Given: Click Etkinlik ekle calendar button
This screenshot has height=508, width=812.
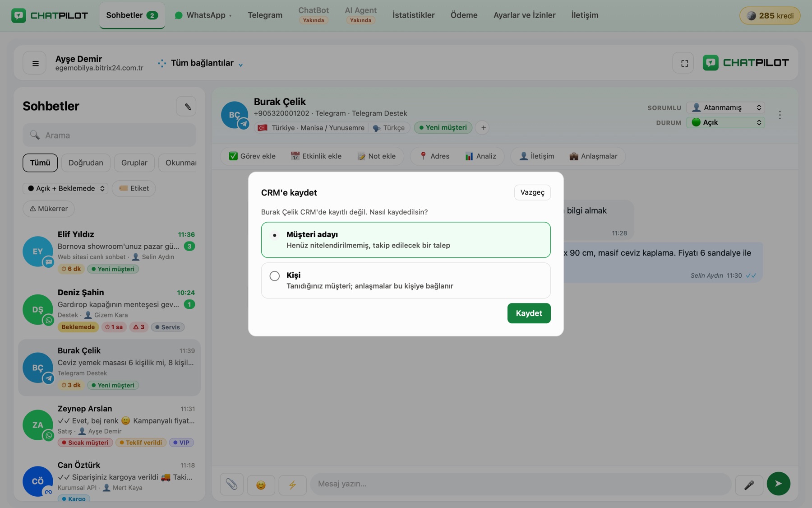Looking at the screenshot, I should pos(316,156).
